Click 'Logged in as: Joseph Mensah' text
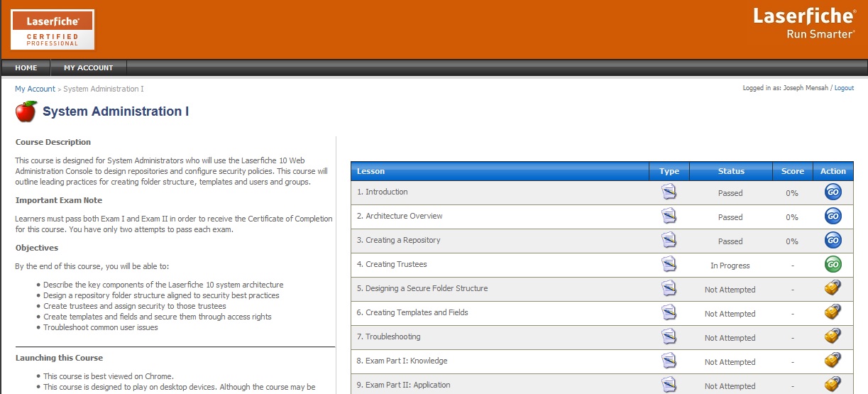The height and width of the screenshot is (394, 868). pos(786,88)
